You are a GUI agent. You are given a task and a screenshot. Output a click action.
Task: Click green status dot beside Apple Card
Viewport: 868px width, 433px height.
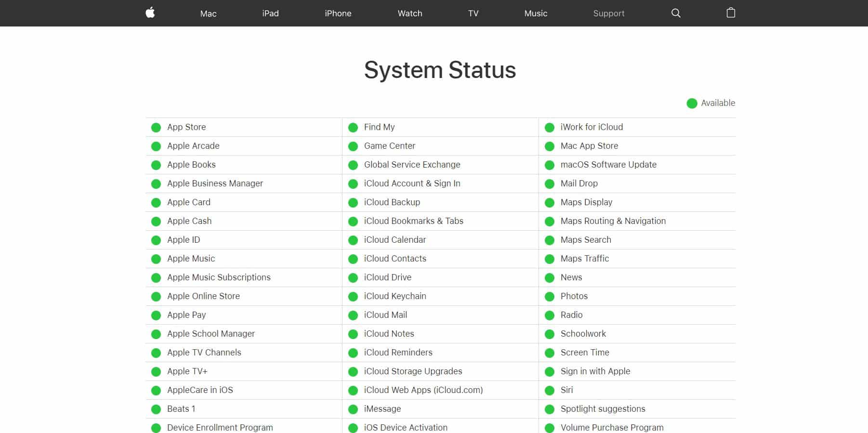click(x=156, y=203)
